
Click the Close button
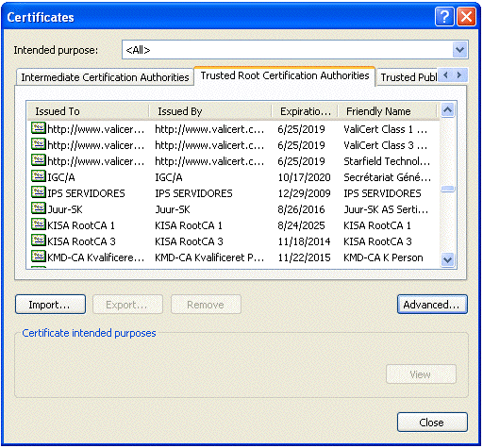[432, 423]
